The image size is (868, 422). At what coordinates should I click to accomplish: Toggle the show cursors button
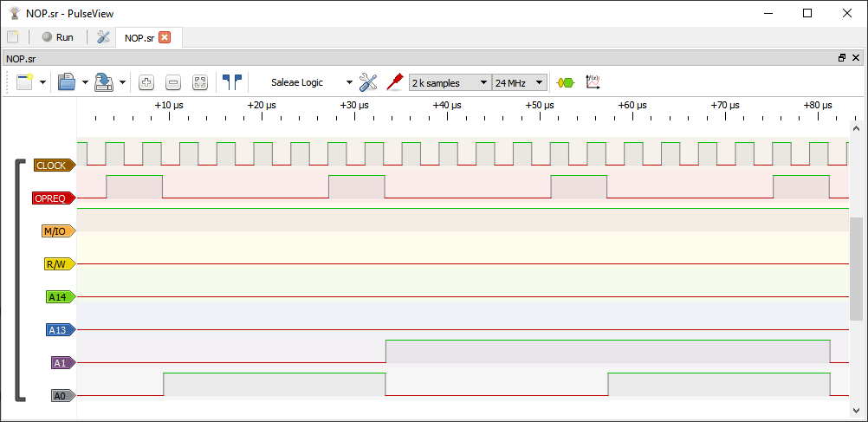point(231,82)
